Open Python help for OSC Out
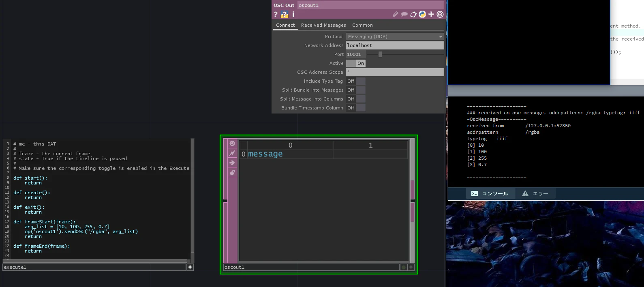Screen dimensions: 644x287 coord(285,14)
